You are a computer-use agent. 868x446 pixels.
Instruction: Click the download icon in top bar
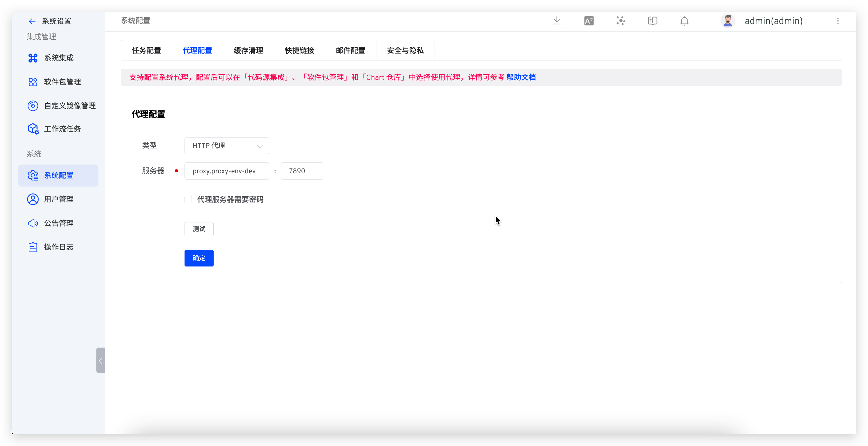click(557, 21)
